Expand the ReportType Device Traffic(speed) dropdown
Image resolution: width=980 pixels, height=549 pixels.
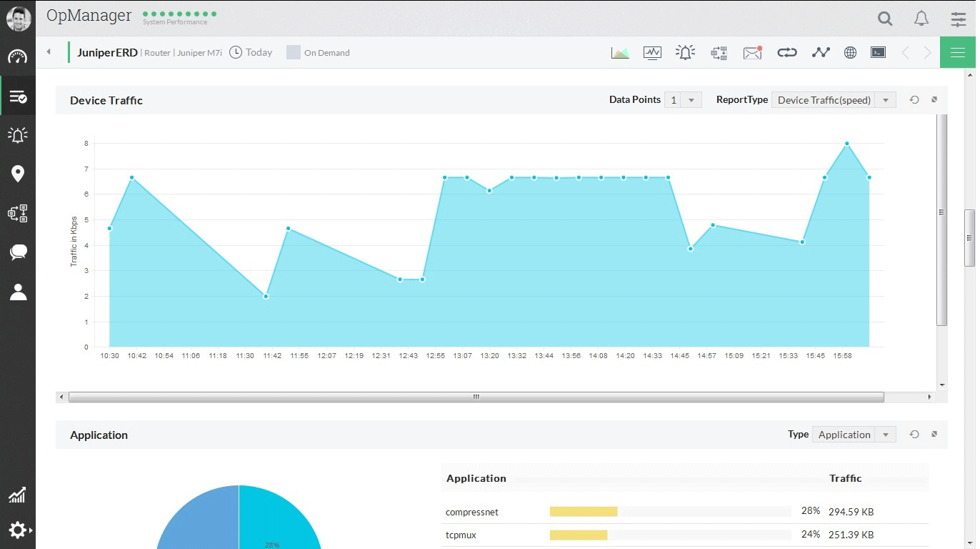coord(834,100)
